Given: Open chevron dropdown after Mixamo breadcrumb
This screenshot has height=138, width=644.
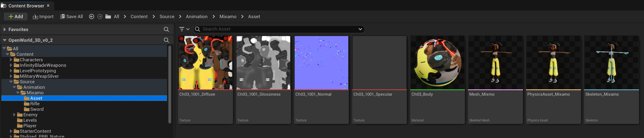Looking at the screenshot, I should pos(242,16).
